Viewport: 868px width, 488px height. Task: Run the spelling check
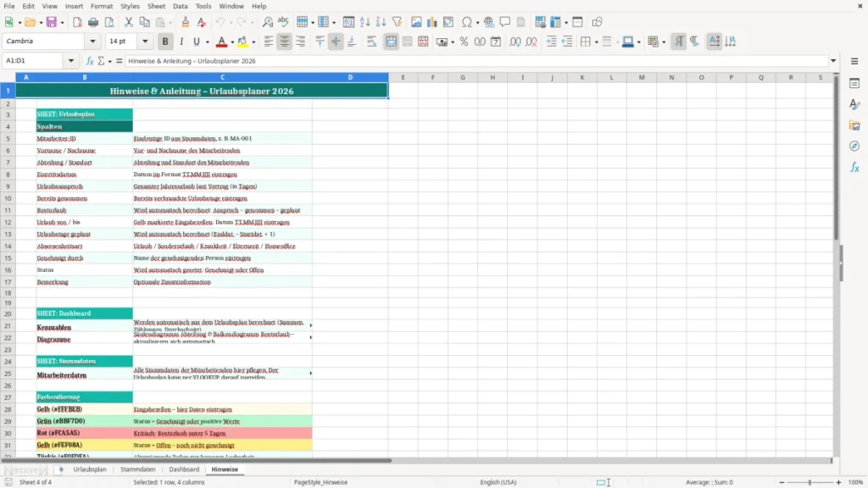[283, 22]
